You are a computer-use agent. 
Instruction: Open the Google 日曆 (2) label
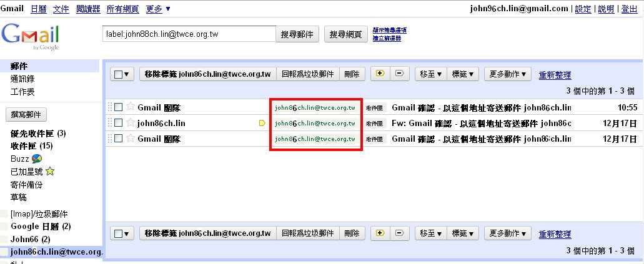click(41, 226)
